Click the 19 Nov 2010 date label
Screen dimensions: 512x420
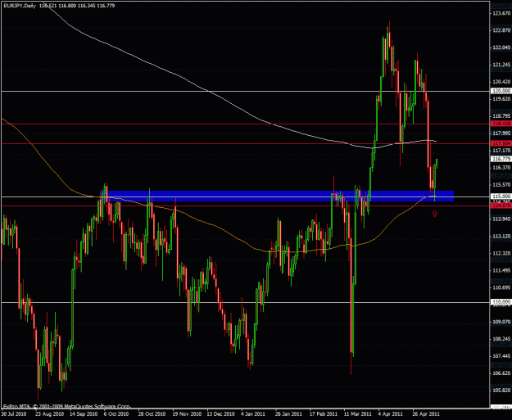click(x=187, y=414)
